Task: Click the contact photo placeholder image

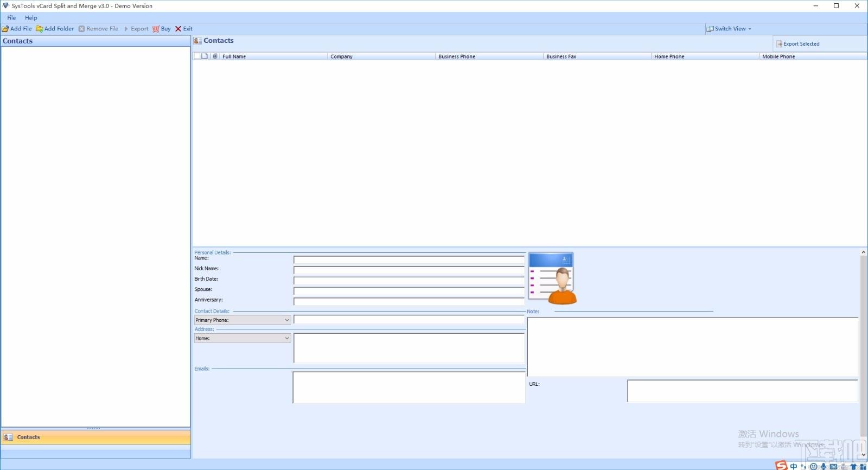Action: [x=552, y=278]
